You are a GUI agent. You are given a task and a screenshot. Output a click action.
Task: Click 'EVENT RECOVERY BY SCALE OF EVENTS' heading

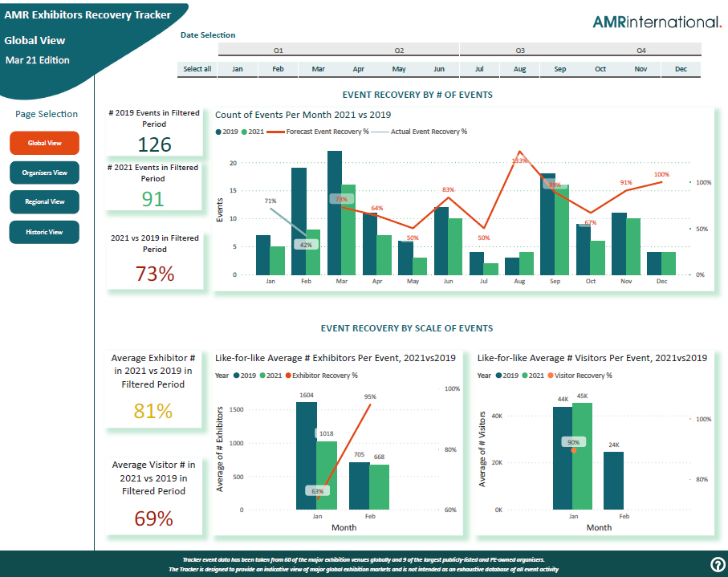[407, 329]
